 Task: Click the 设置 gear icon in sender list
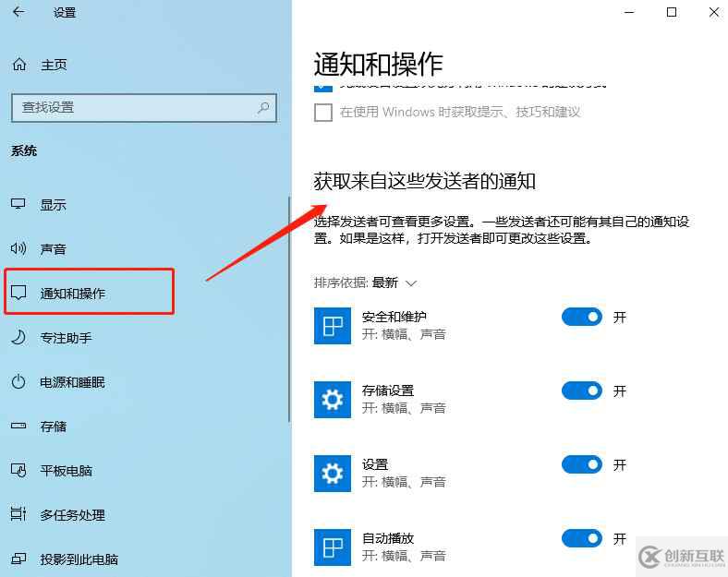tap(333, 473)
